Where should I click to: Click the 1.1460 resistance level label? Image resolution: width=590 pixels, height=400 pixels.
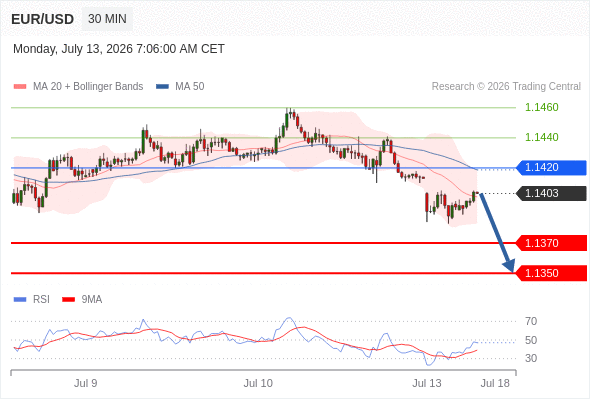541,107
